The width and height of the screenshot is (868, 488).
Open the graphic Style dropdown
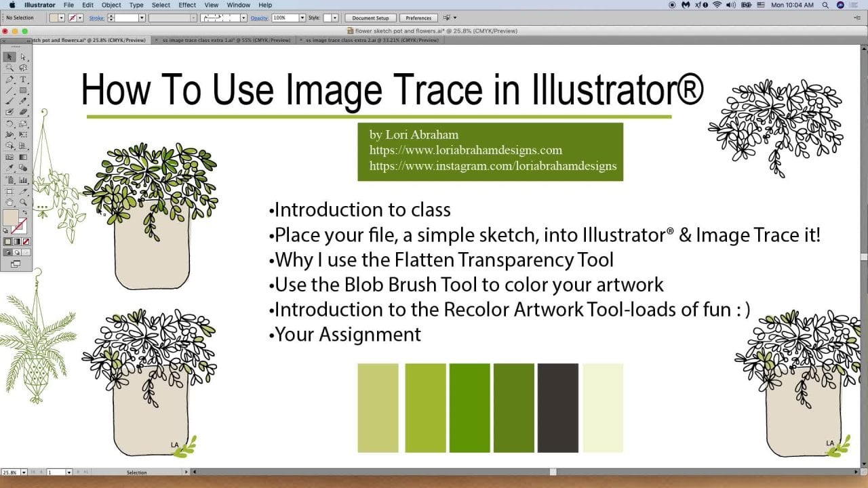point(335,18)
